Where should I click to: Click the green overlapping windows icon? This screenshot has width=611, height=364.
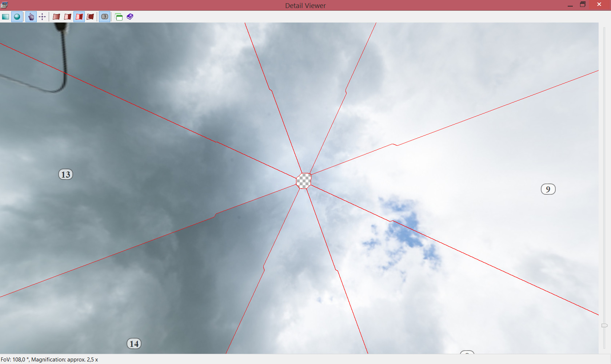click(119, 17)
